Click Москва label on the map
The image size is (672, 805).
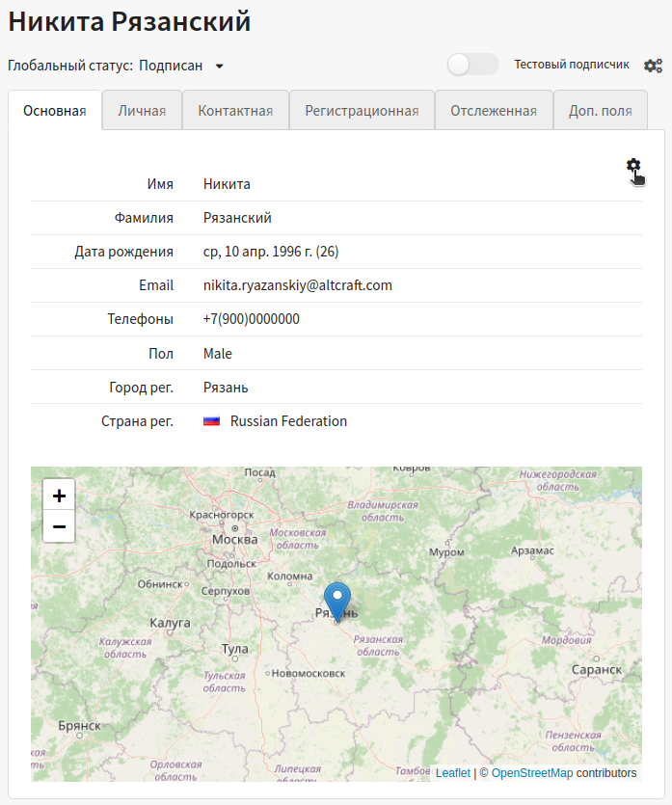click(x=234, y=540)
